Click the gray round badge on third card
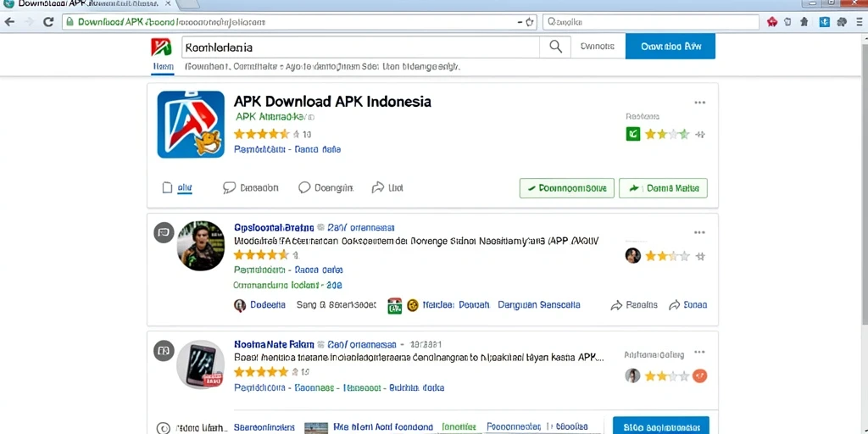This screenshot has width=868, height=434. (x=164, y=351)
